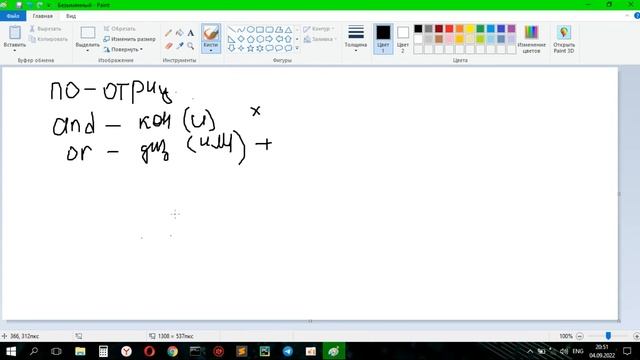Choose the hexagon shape
This screenshot has width=640, height=360.
pyautogui.click(x=260, y=39)
